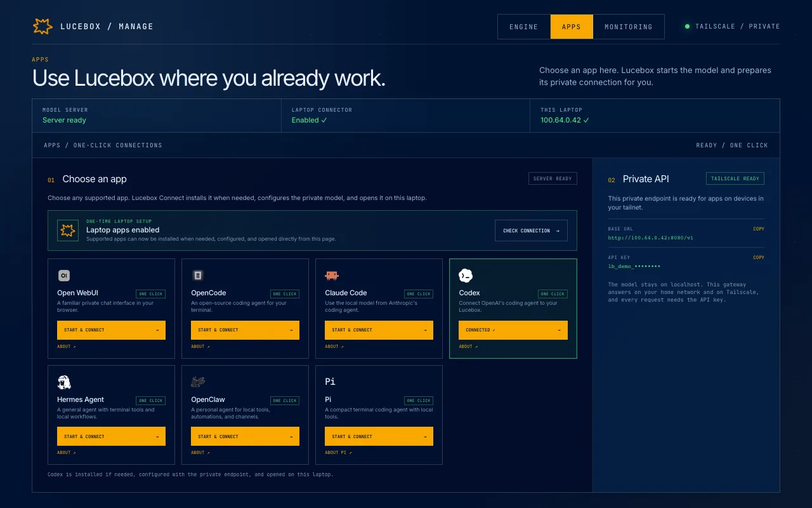Start & Connect Pi
812x508 pixels.
click(x=379, y=437)
